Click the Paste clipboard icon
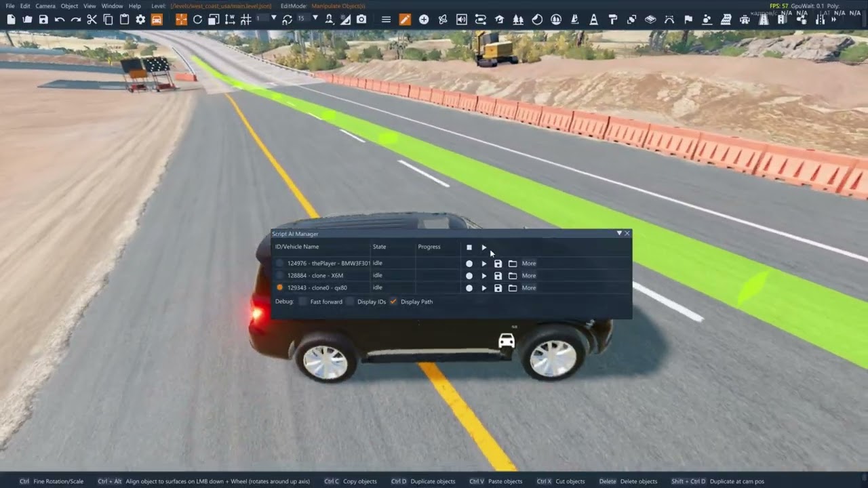This screenshot has width=868, height=488. pyautogui.click(x=124, y=20)
